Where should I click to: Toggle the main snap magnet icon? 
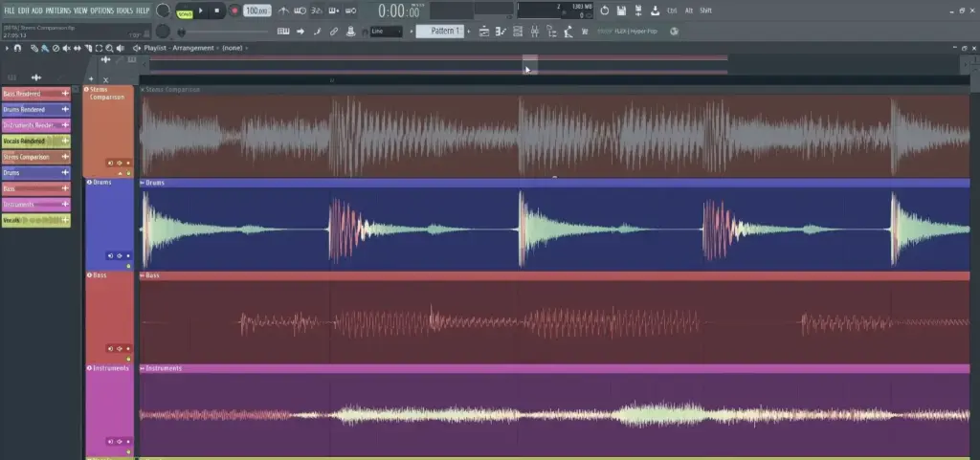pyautogui.click(x=365, y=32)
